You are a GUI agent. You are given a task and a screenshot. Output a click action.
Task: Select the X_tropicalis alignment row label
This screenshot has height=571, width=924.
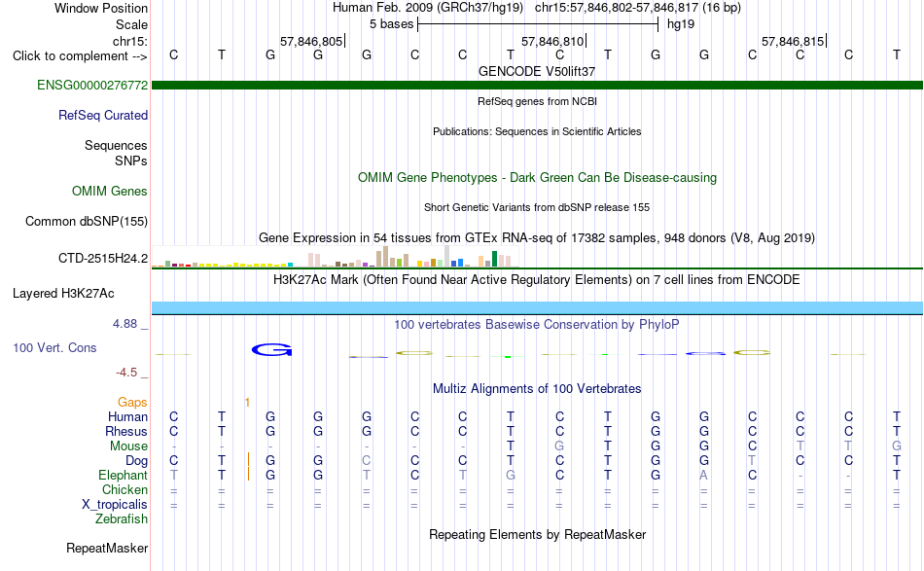click(x=115, y=505)
